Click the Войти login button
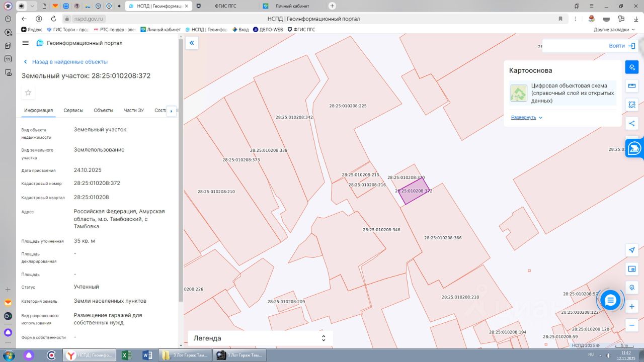The height and width of the screenshot is (362, 644). (622, 46)
